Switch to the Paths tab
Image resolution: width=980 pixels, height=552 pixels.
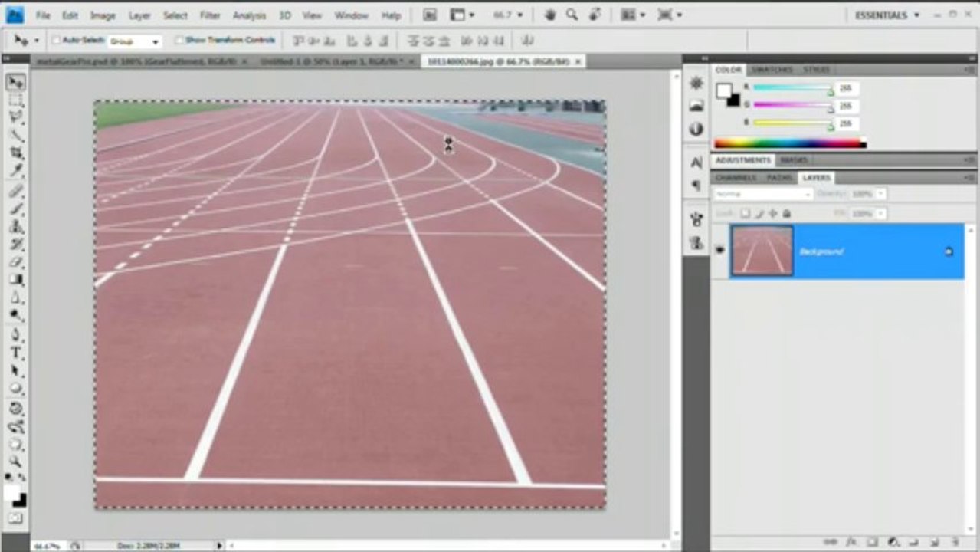coord(778,178)
